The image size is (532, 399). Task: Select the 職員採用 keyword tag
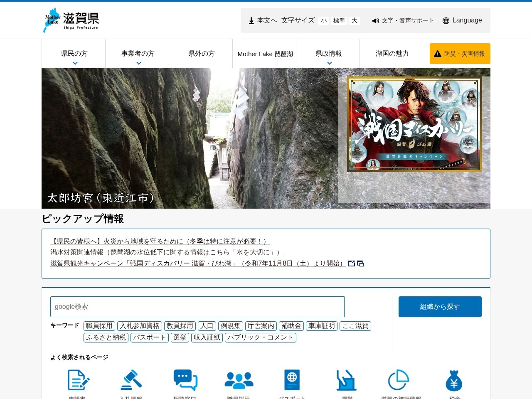point(99,326)
